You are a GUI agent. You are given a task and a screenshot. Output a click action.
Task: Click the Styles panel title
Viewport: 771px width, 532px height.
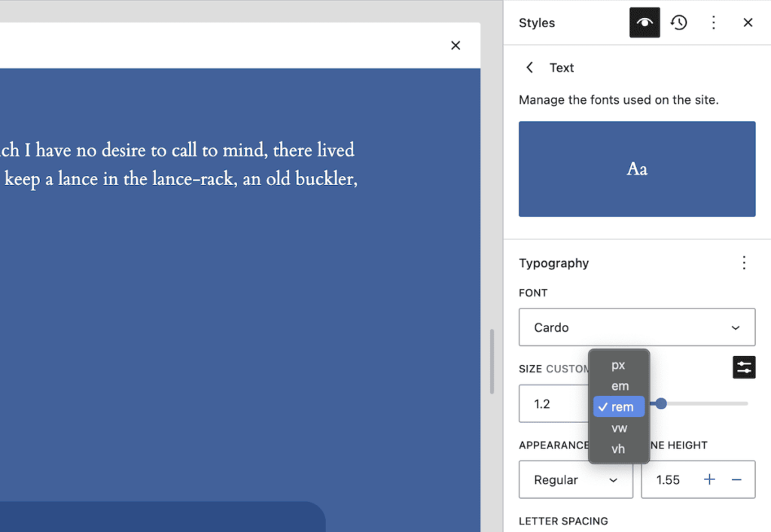[536, 23]
